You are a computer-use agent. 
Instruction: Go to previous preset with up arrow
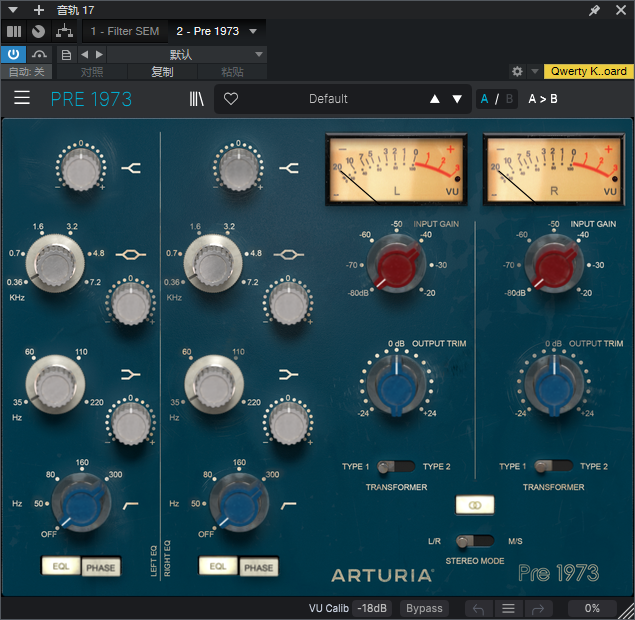click(x=435, y=99)
